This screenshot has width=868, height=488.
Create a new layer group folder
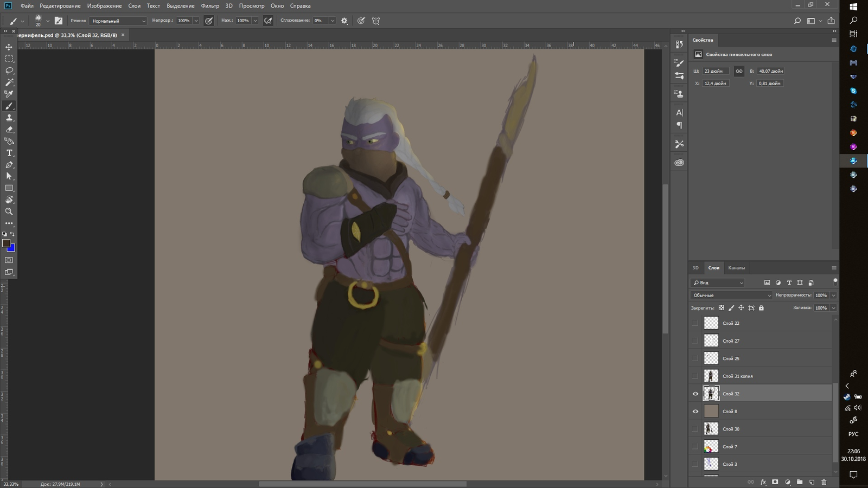coord(800,482)
